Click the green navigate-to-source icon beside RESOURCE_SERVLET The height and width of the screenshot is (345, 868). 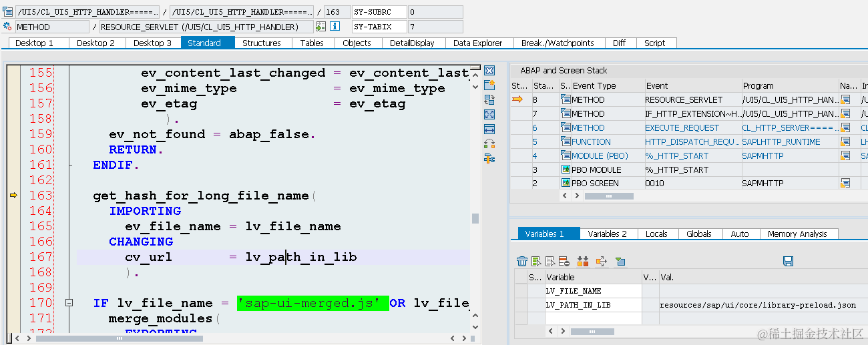coord(320,27)
